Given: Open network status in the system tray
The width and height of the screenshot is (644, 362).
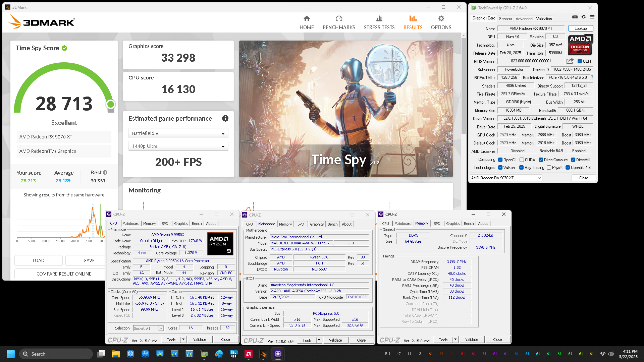Looking at the screenshot, I should (x=603, y=354).
